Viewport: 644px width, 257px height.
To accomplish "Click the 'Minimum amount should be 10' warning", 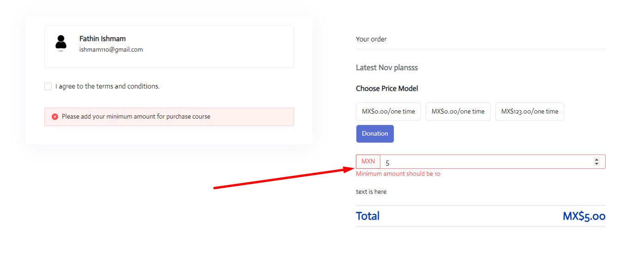I will [x=398, y=174].
